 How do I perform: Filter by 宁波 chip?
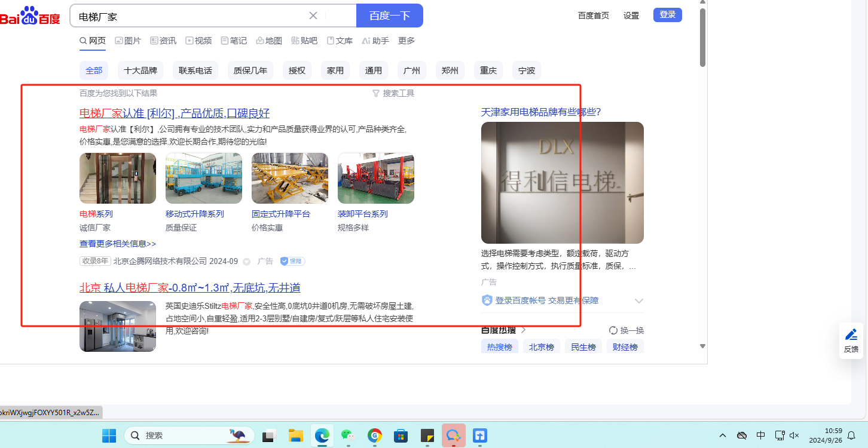527,70
